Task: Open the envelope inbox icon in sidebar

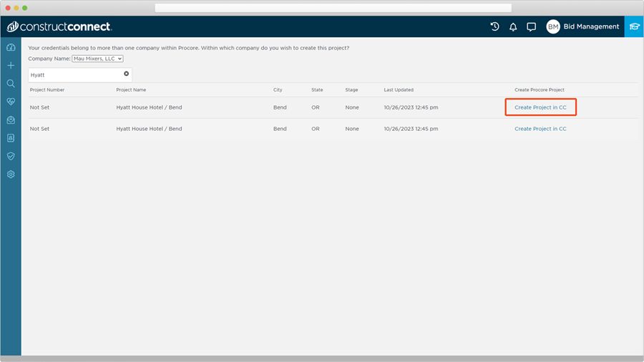Action: [11, 120]
